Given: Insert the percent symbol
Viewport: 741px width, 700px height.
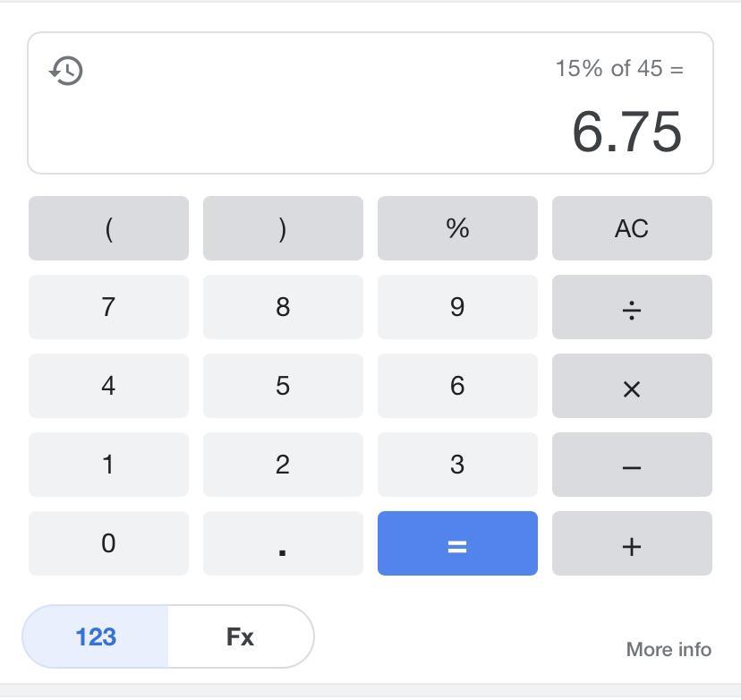Looking at the screenshot, I should [x=457, y=228].
